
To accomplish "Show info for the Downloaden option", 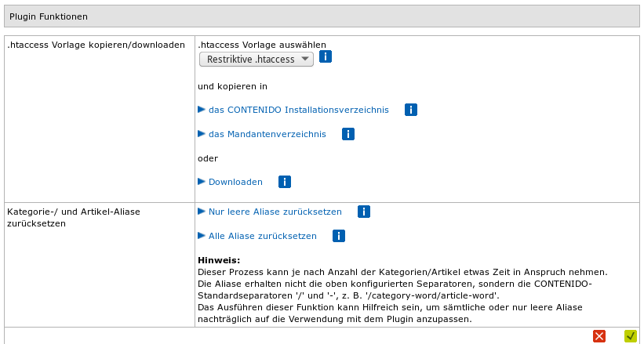I will (x=285, y=182).
